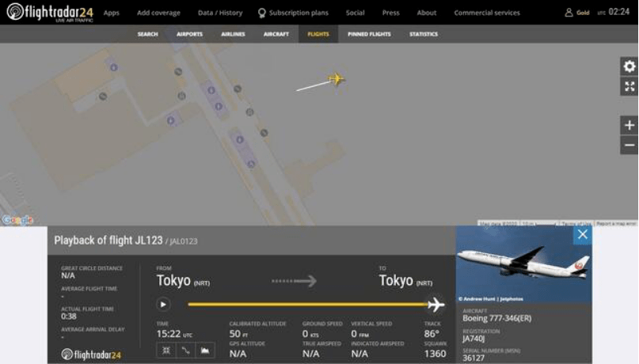This screenshot has width=639, height=364.
Task: Open the Data / History menu
Action: (220, 13)
